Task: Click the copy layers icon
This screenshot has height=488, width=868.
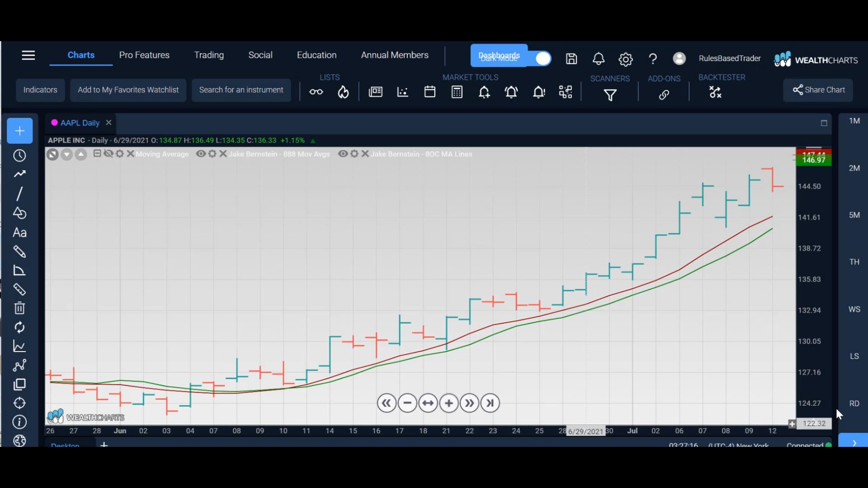Action: pyautogui.click(x=19, y=385)
